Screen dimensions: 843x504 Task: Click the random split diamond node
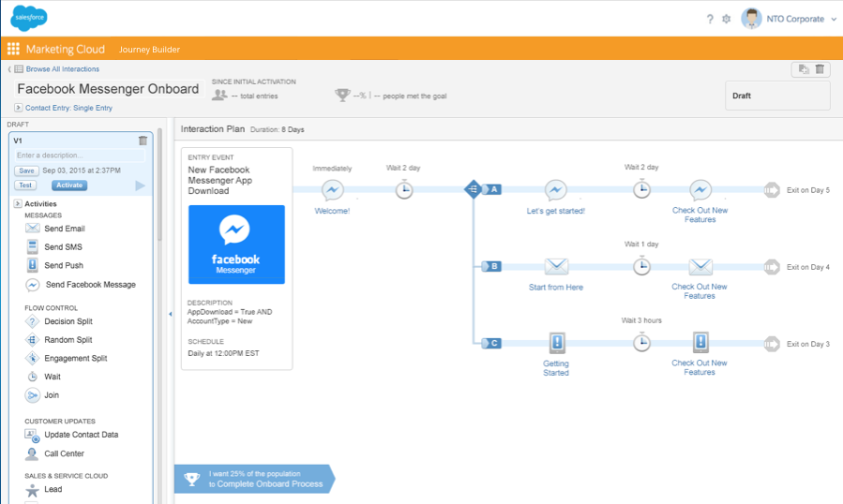click(473, 189)
